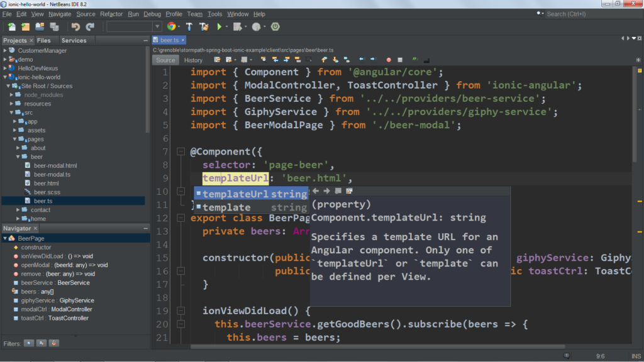Click the Find Selection magnifier icon
The width and height of the screenshot is (644, 362).
(x=264, y=60)
